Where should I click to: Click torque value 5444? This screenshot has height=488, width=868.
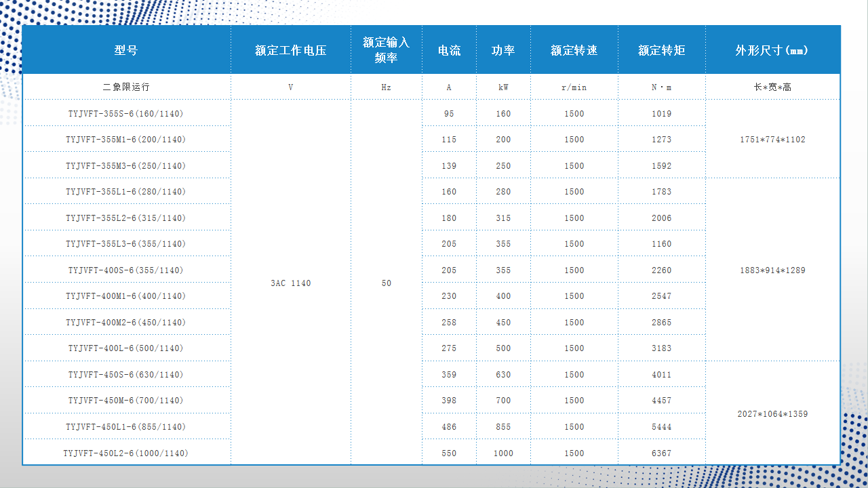662,427
